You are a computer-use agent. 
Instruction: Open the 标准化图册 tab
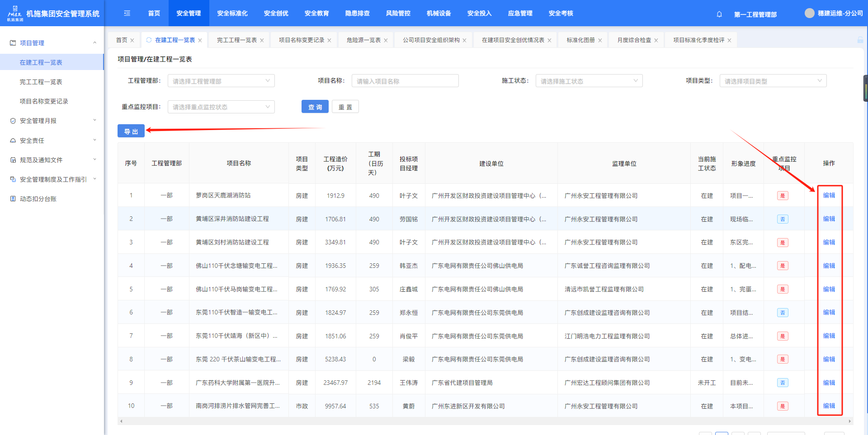point(580,40)
